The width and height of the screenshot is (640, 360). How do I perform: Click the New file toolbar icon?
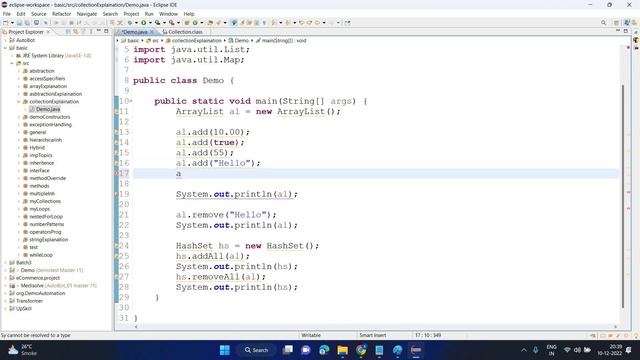(x=6, y=23)
